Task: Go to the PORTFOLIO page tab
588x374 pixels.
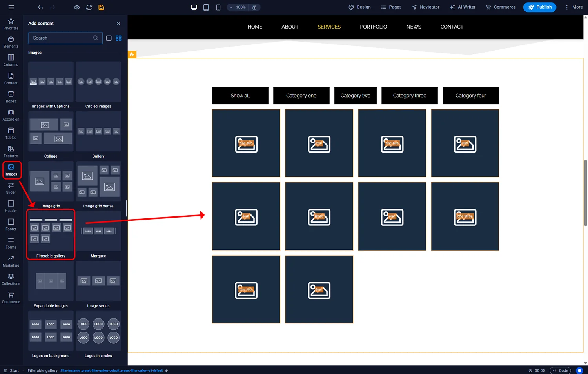Action: [x=373, y=27]
